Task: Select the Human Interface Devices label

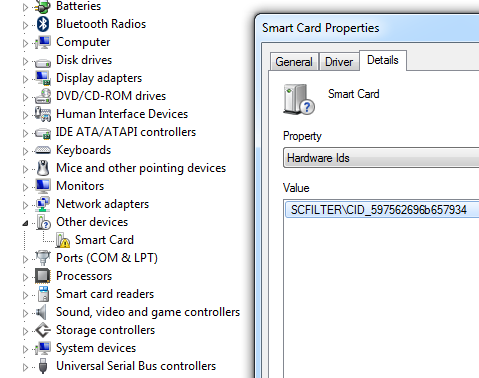Action: click(x=122, y=114)
